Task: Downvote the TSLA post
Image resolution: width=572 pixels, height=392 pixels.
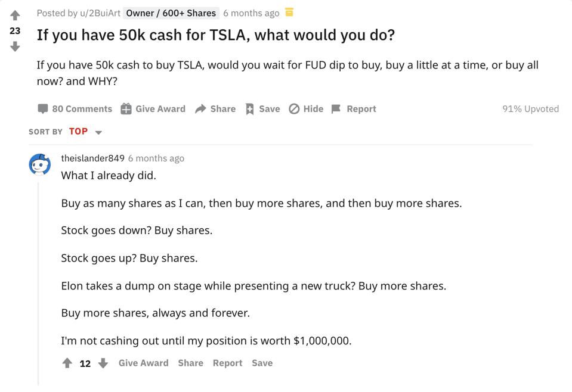Action: coord(15,46)
